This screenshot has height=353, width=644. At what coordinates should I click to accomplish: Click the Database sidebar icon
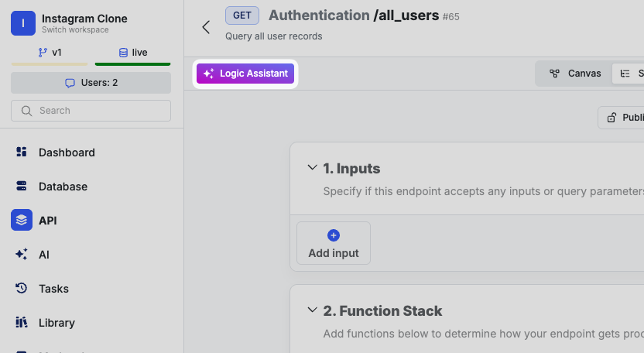click(22, 187)
